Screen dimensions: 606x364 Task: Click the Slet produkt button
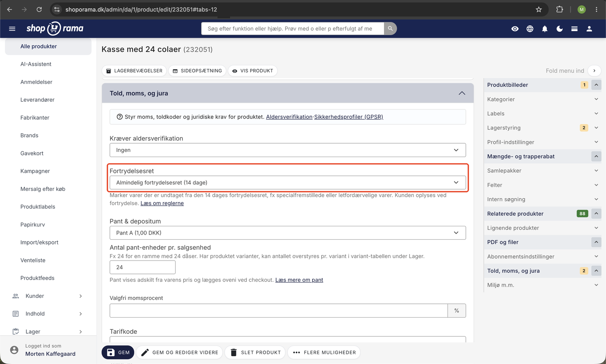point(255,352)
